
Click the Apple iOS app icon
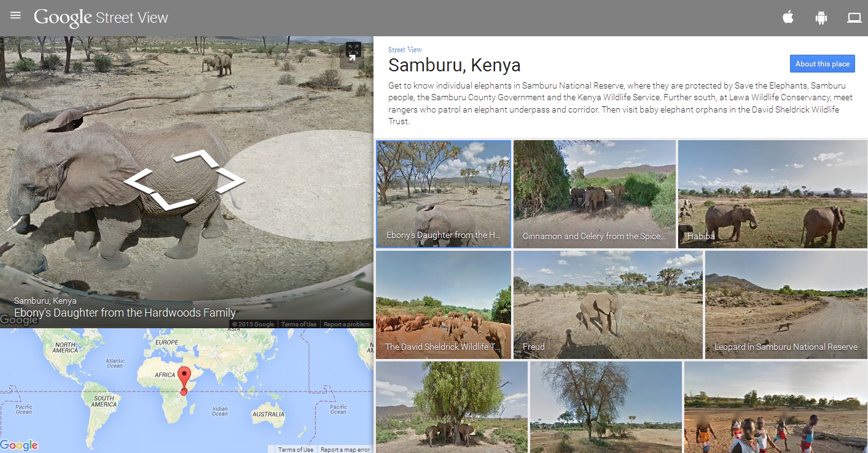788,18
